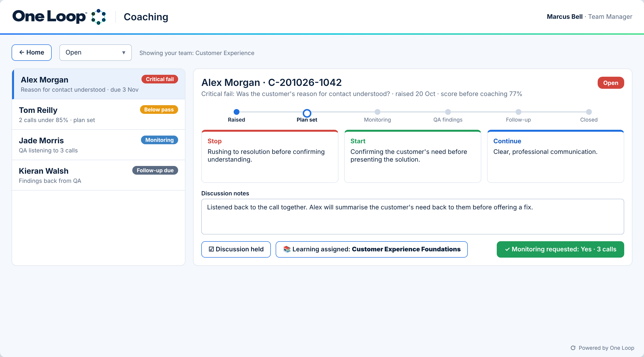Image resolution: width=644 pixels, height=357 pixels.
Task: Click the Stop card text
Action: [266, 156]
